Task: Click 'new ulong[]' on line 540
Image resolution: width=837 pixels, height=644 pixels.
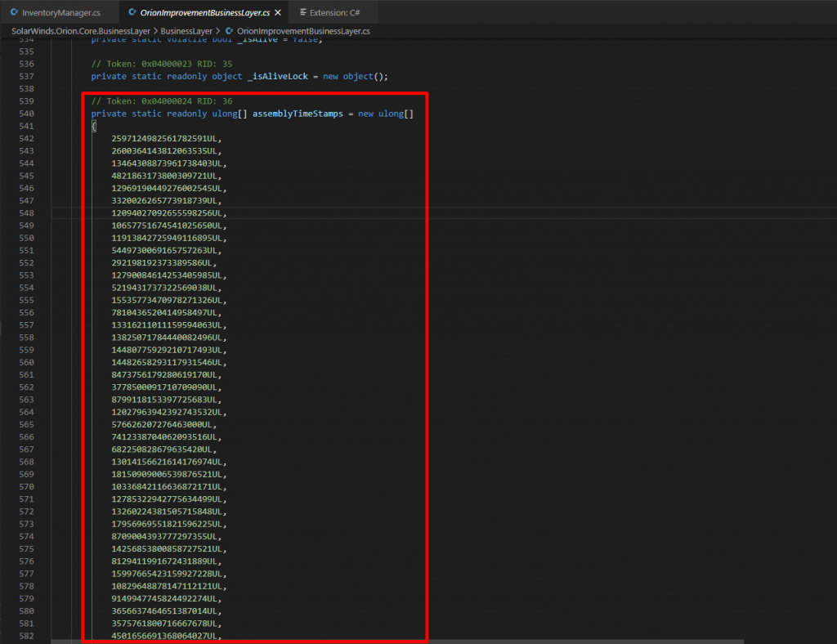Action: 386,114
